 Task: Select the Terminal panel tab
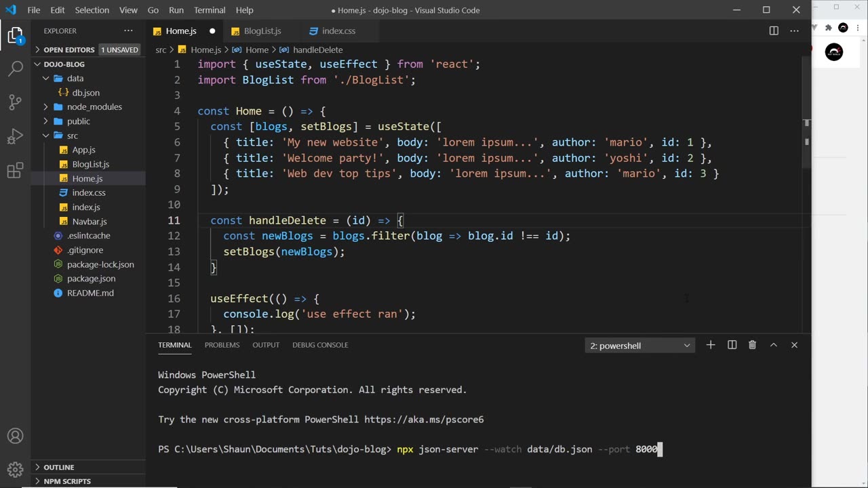(175, 345)
